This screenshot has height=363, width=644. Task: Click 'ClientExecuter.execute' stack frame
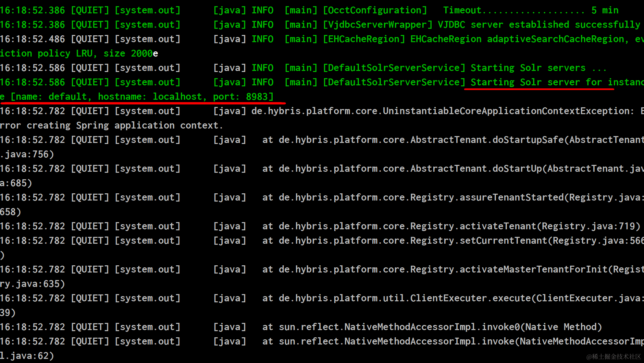click(471, 298)
